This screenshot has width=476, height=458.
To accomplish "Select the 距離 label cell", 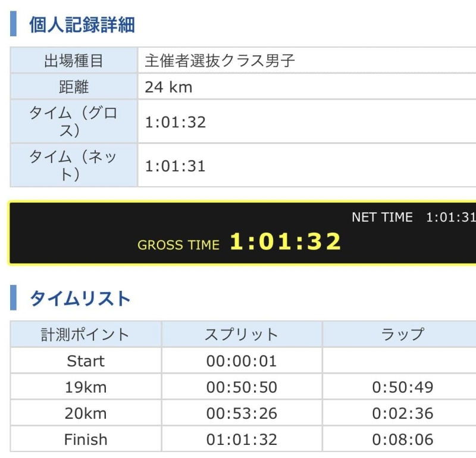I will (74, 87).
